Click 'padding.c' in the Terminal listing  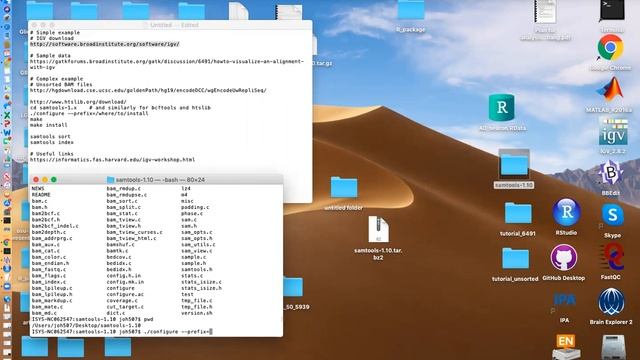[195, 207]
